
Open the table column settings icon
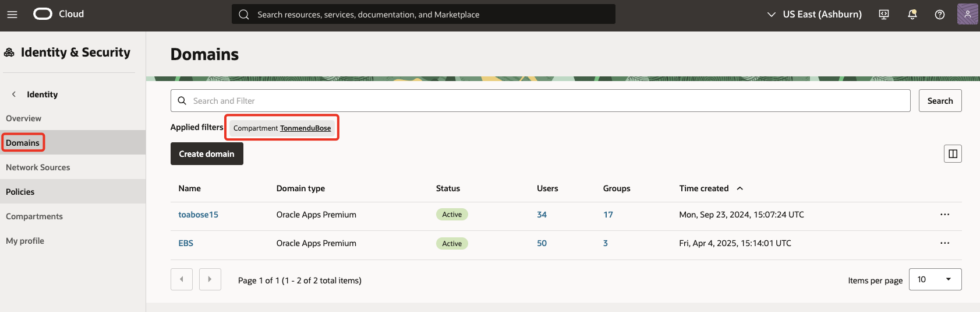click(953, 154)
